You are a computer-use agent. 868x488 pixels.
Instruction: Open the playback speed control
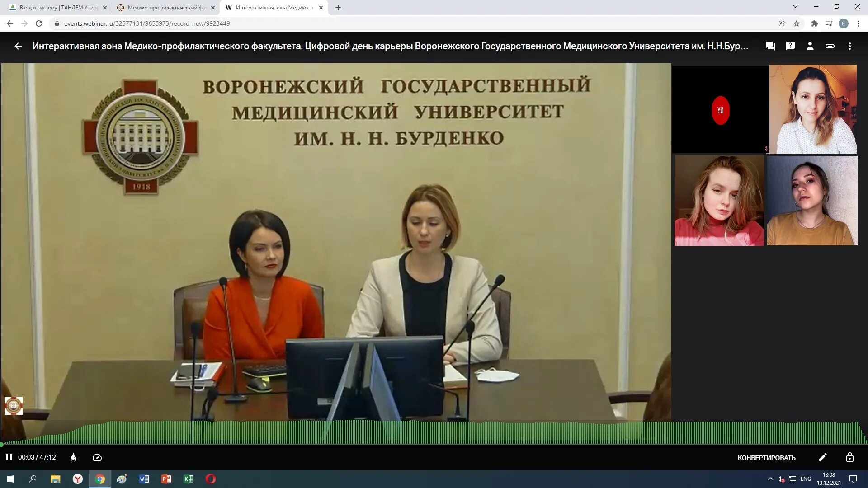[x=97, y=457]
